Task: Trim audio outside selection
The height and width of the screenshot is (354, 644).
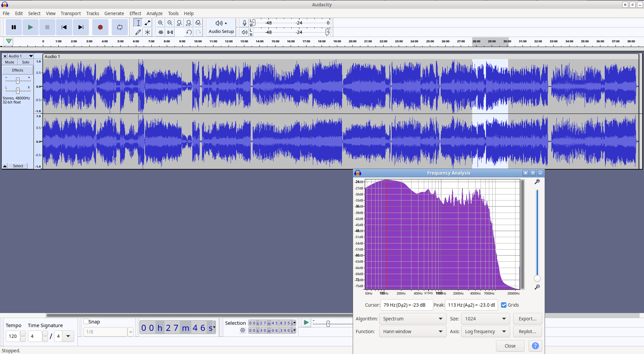Action: tap(161, 32)
